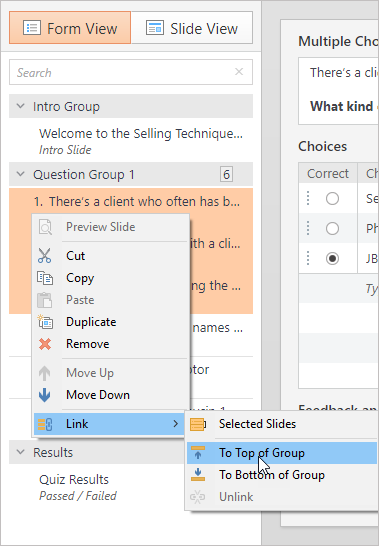Grab the first choice row drag handle
Image resolution: width=379 pixels, height=546 pixels.
tap(308, 198)
